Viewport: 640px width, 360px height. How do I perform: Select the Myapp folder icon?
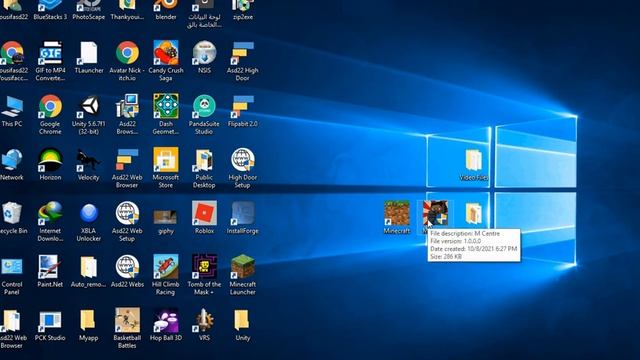(89, 324)
